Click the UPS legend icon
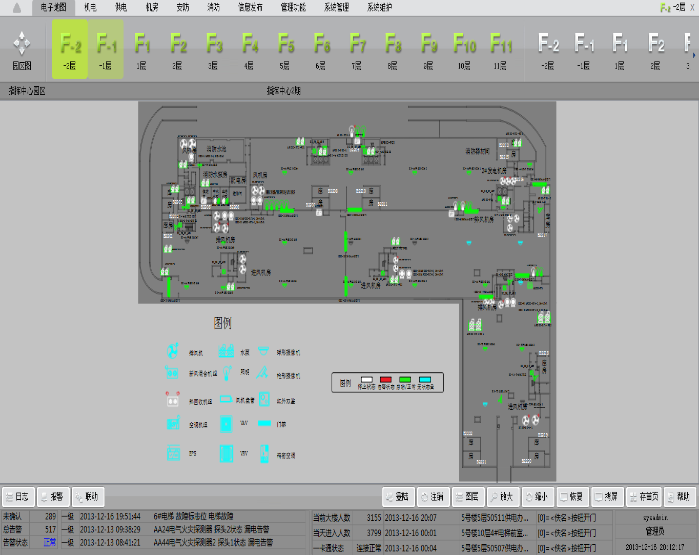 pos(173,452)
